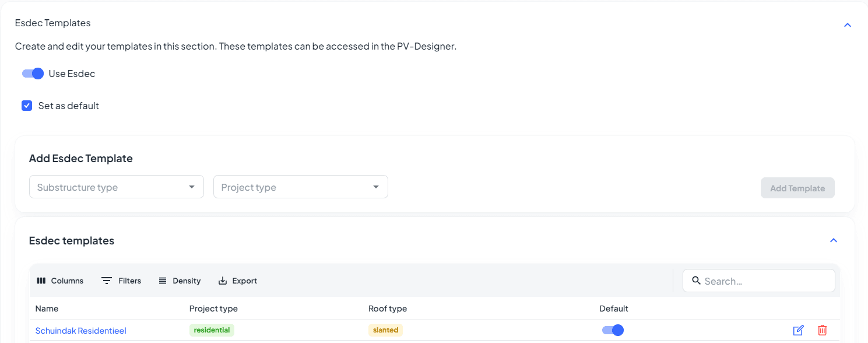
Task: Sort by the Name column header
Action: (47, 309)
